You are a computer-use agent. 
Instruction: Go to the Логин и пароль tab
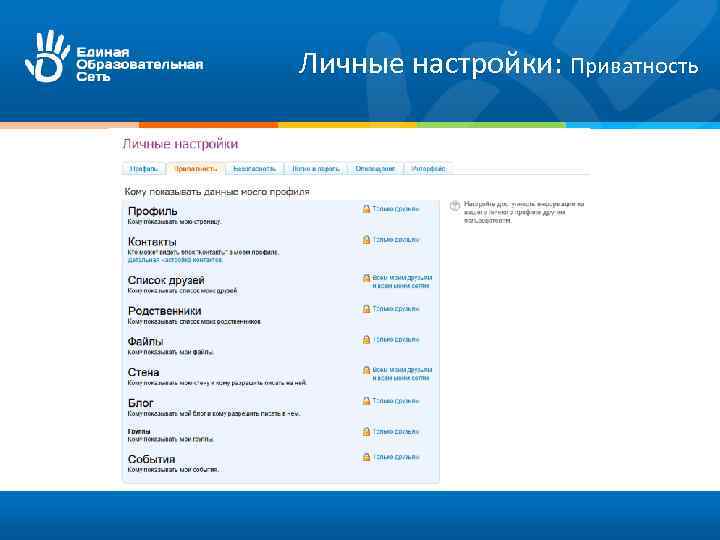[316, 169]
